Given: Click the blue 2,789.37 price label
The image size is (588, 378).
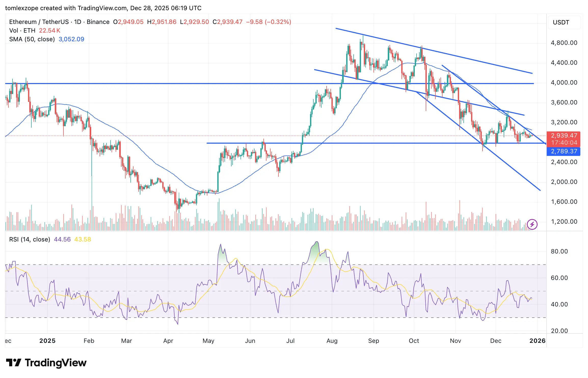Looking at the screenshot, I should pos(563,152).
